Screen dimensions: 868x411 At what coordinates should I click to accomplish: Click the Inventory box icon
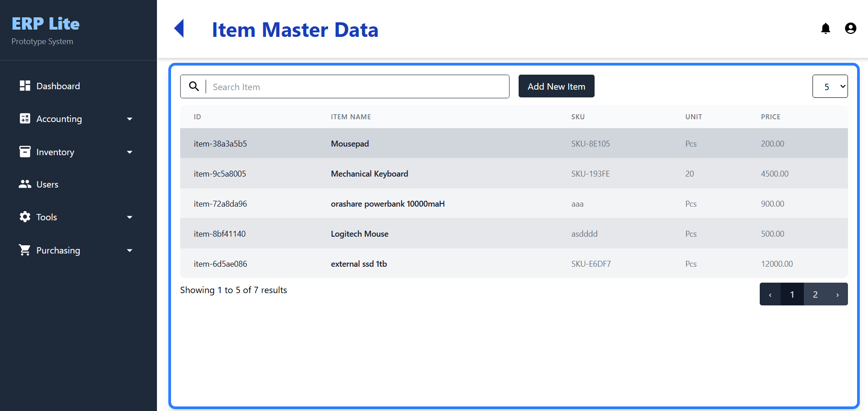point(25,152)
